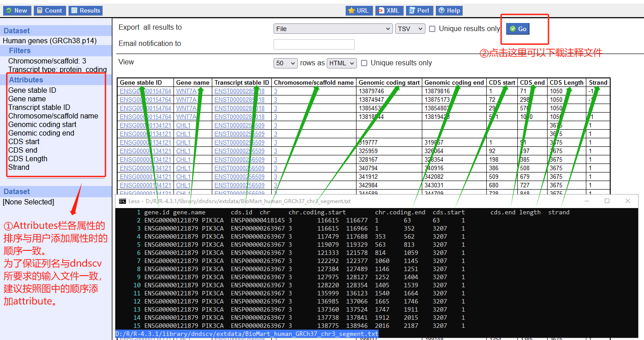
Task: Click ENSP00000418145 in terminal line 2
Action: pyautogui.click(x=258, y=220)
